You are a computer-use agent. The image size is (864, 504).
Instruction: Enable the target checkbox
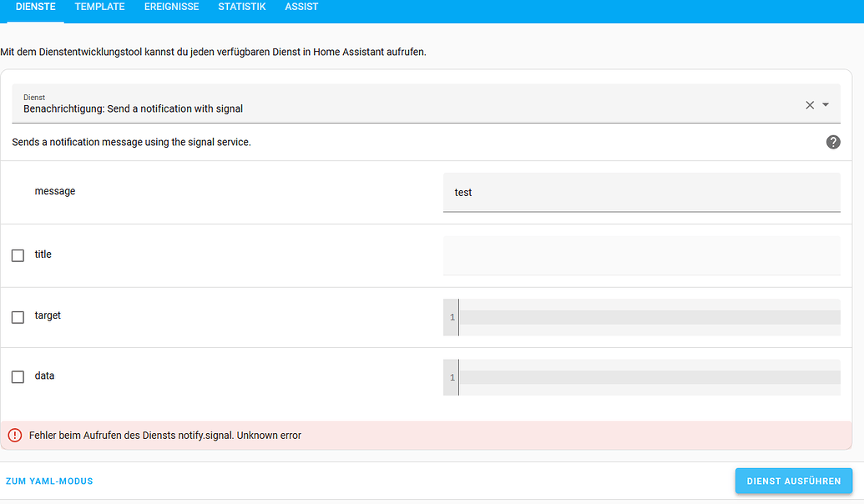pyautogui.click(x=18, y=316)
